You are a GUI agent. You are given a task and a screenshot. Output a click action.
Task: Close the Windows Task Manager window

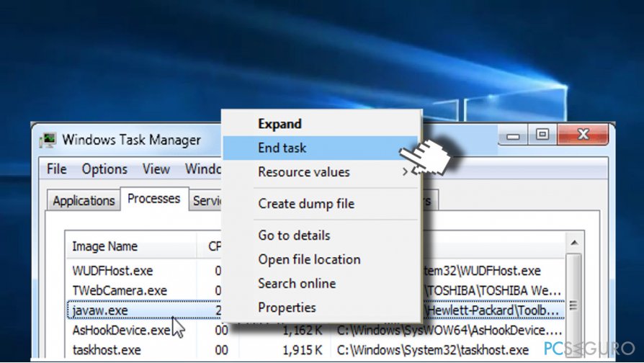[x=583, y=135]
